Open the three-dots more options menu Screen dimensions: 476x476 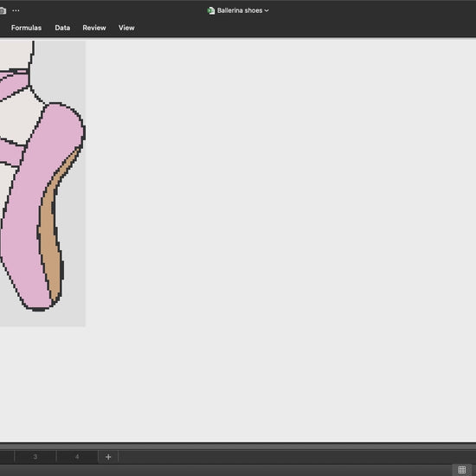pyautogui.click(x=16, y=10)
